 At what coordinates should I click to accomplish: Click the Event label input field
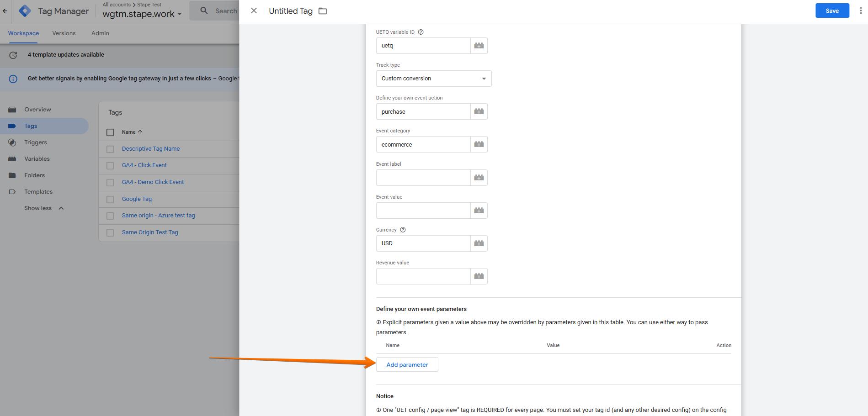pyautogui.click(x=423, y=178)
